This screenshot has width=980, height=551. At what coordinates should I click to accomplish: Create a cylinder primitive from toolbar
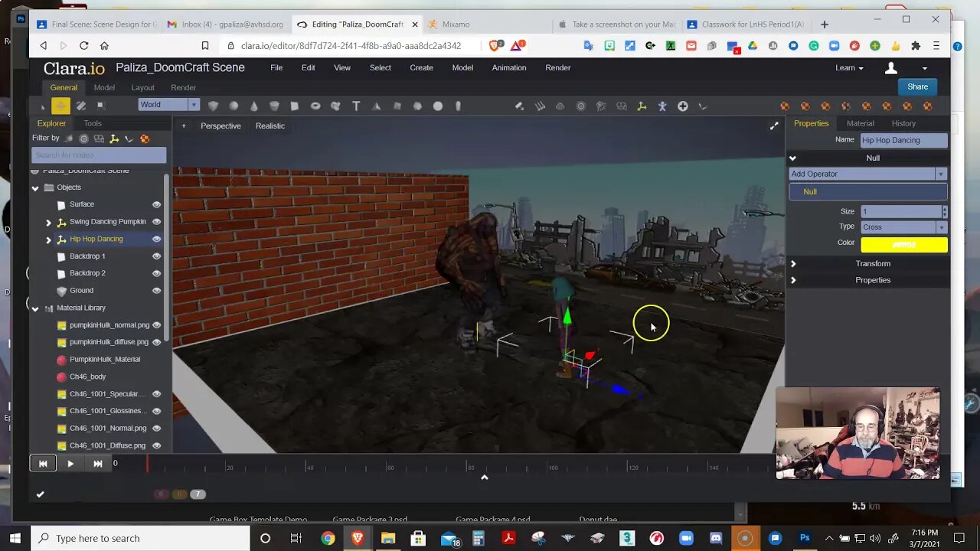(274, 106)
